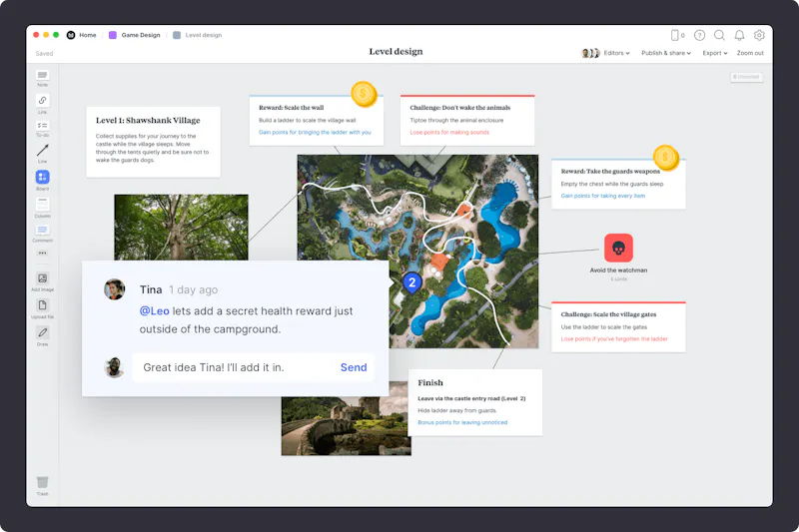This screenshot has height=532, width=799.
Task: Click the Zoom out button
Action: coord(750,53)
